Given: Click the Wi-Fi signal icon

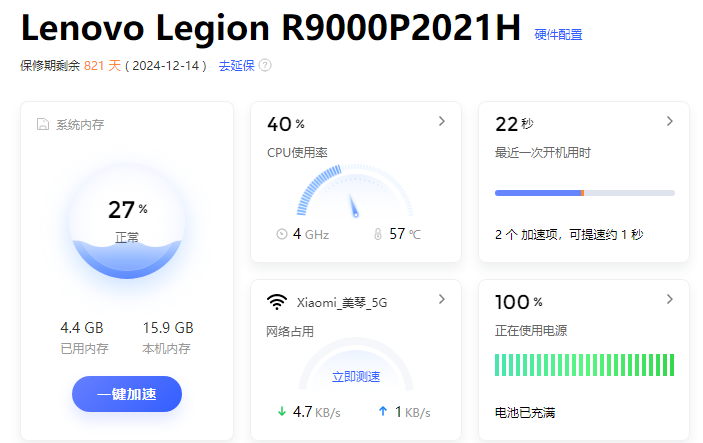Looking at the screenshot, I should point(277,302).
